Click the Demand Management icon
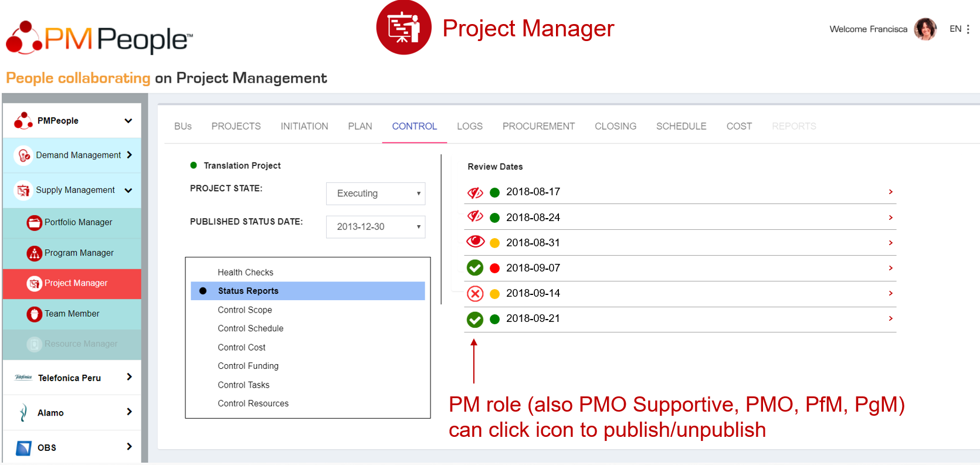Viewport: 980px width, 465px height. tap(23, 155)
